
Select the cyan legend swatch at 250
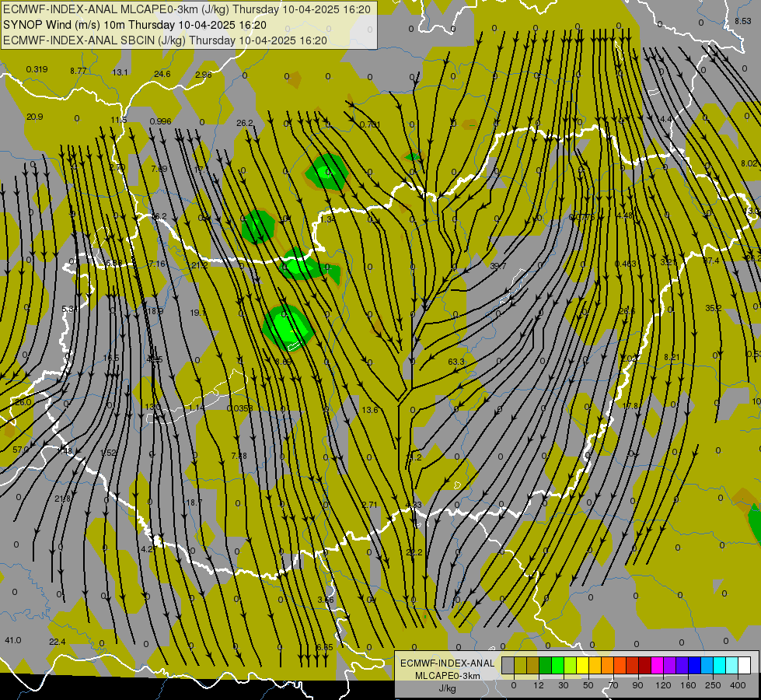[x=720, y=665]
